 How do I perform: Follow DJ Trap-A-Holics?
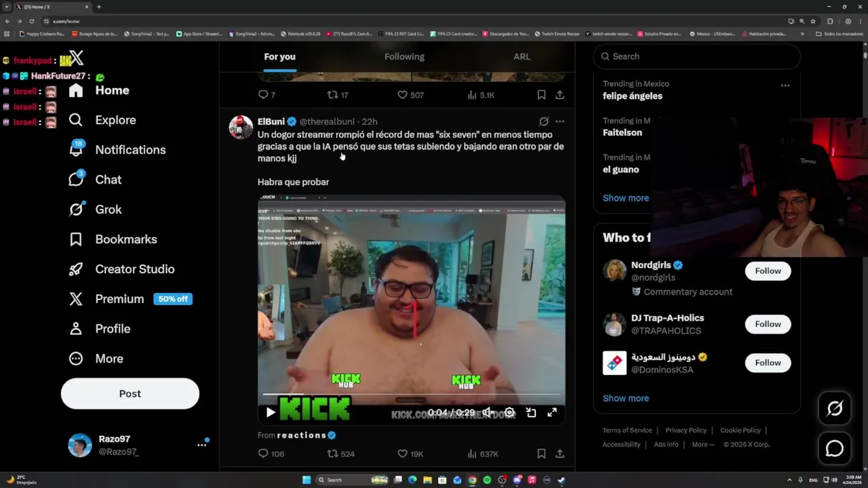[768, 324]
